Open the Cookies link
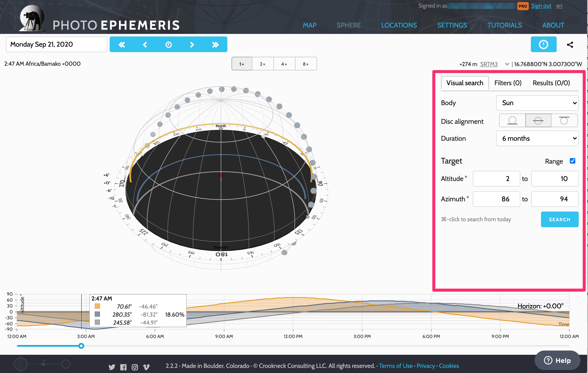 tap(449, 366)
